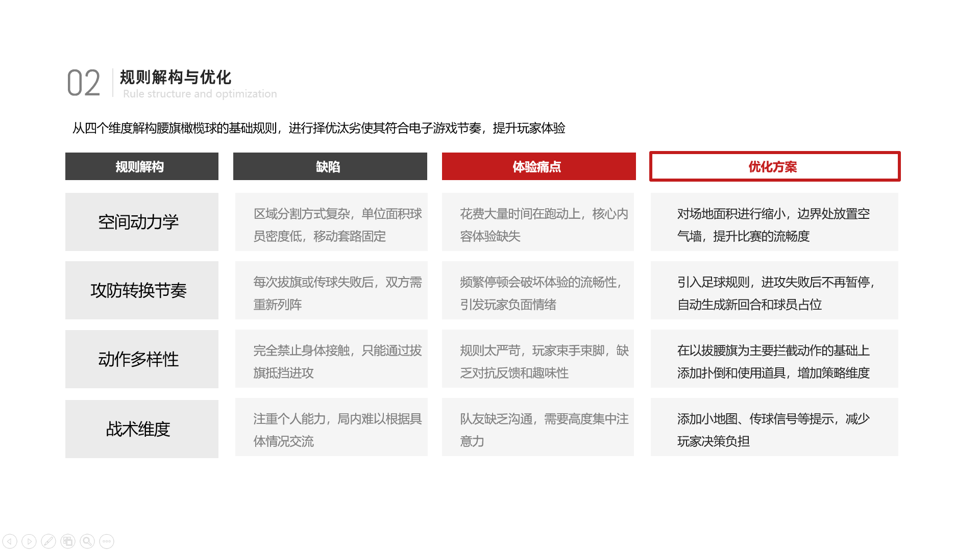980x551 pixels.
Task: Click subtitle Rule structure and optimization
Action: [200, 94]
